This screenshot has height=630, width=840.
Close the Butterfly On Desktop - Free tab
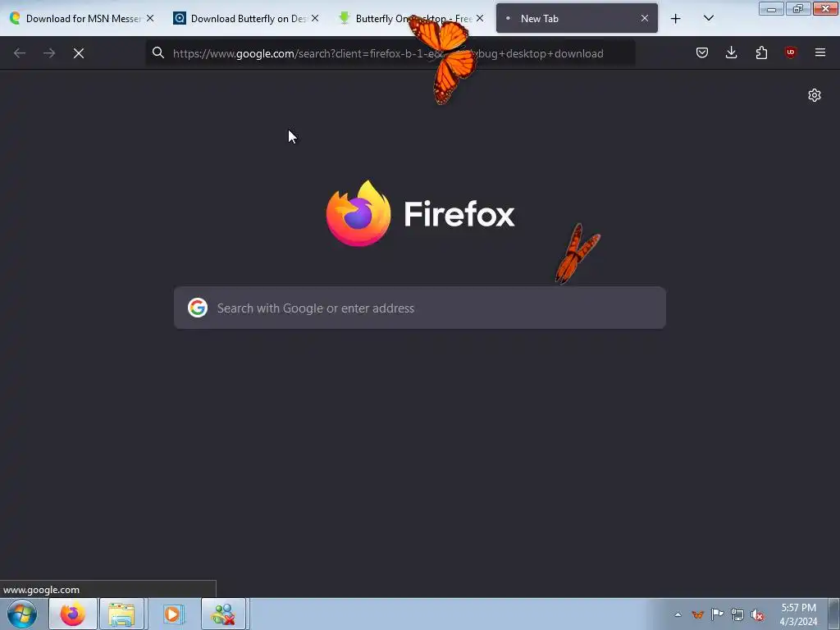click(480, 18)
